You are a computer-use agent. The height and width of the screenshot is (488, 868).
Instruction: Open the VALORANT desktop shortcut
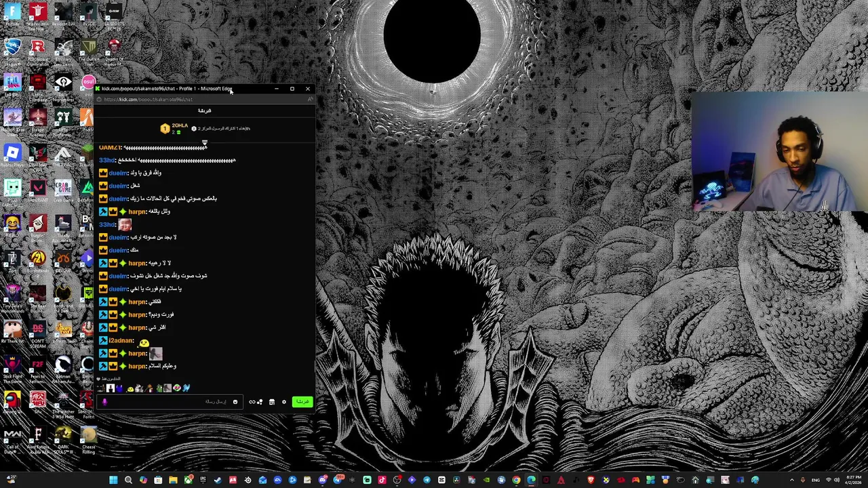[38, 190]
